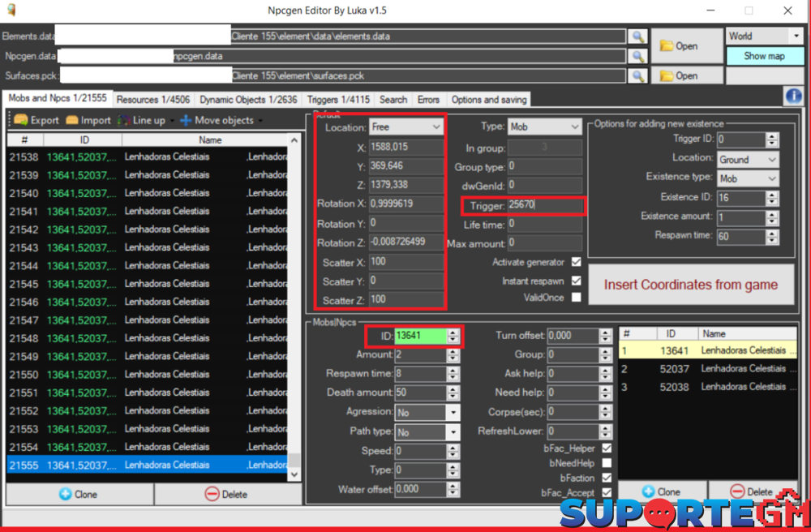Toggle the Activate generator checkbox
This screenshot has height=532, width=811.
point(576,263)
